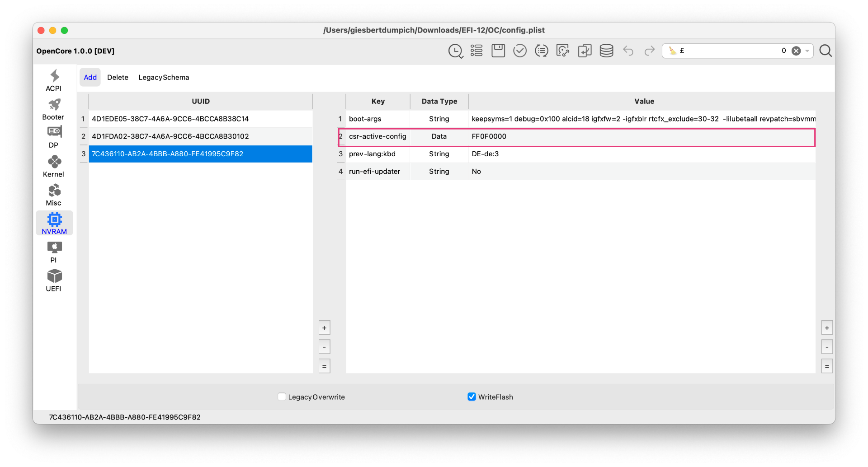Click the Key column header
The height and width of the screenshot is (467, 868).
pos(378,101)
